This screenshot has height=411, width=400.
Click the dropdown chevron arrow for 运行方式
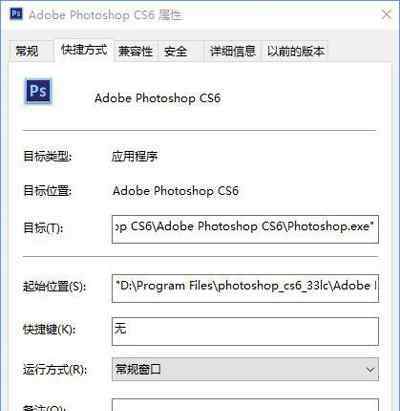pyautogui.click(x=370, y=369)
